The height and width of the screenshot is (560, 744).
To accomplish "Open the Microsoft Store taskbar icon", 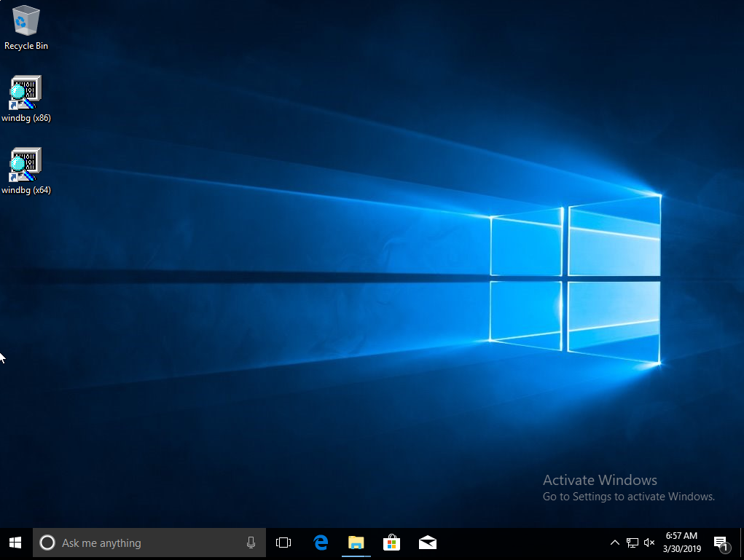I will click(392, 543).
